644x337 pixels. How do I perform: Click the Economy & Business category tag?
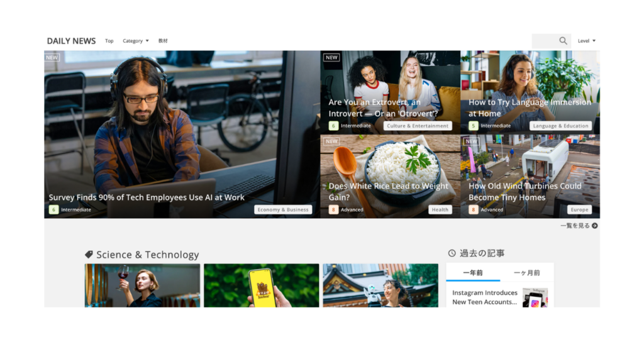pyautogui.click(x=283, y=210)
